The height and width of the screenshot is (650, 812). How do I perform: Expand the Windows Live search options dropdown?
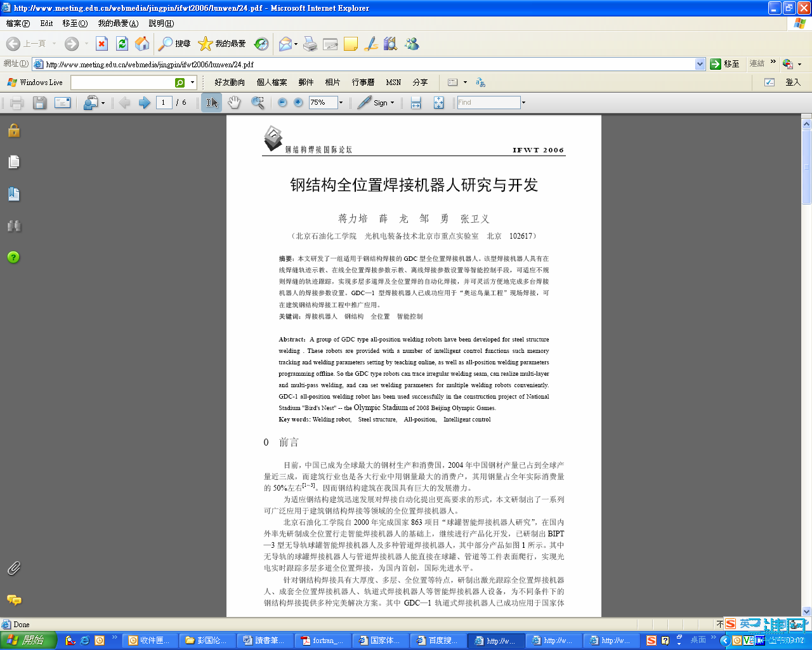(192, 83)
